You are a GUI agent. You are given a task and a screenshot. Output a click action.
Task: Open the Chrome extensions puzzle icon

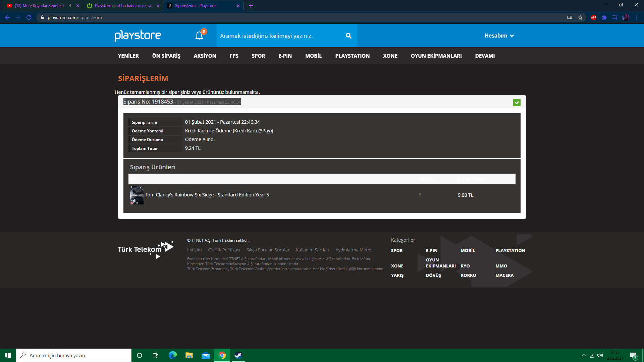point(604,17)
